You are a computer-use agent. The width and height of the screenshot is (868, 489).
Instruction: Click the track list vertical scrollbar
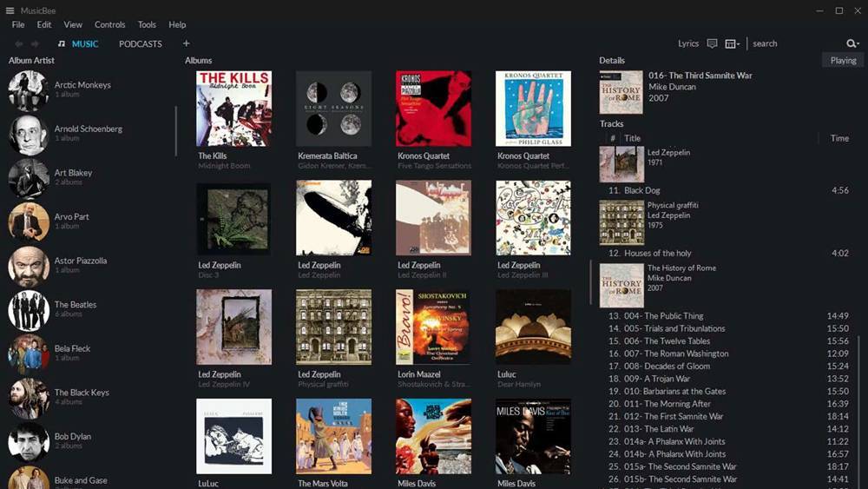coord(859,410)
